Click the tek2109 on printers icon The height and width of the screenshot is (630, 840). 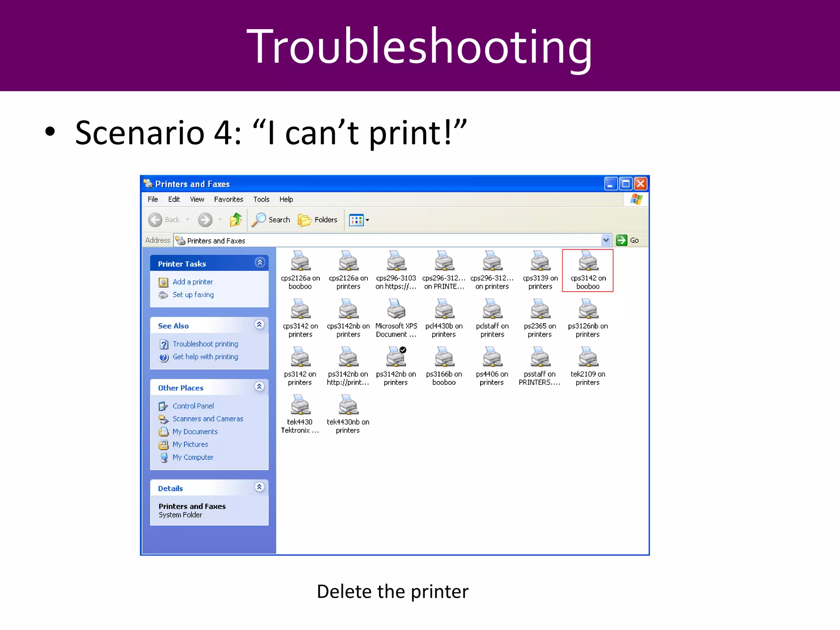click(x=587, y=358)
